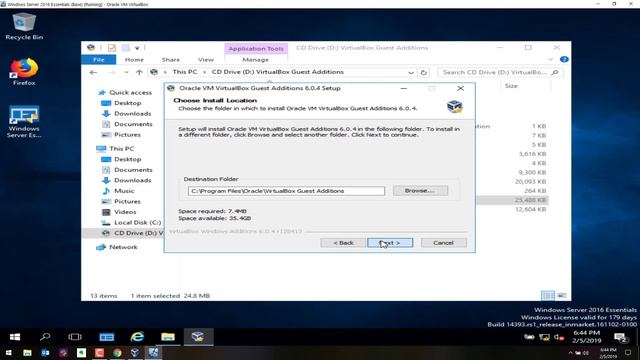Viewport: 640px width, 360px height.
Task: Select Local Disk (C:) in navigation pane
Action: coord(137,223)
